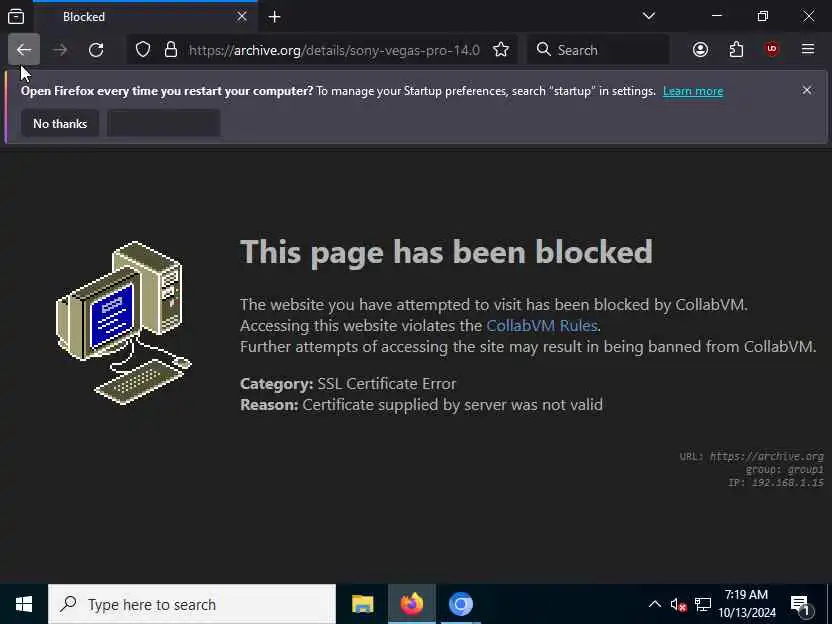Focus the Firefox Search box

click(x=598, y=50)
